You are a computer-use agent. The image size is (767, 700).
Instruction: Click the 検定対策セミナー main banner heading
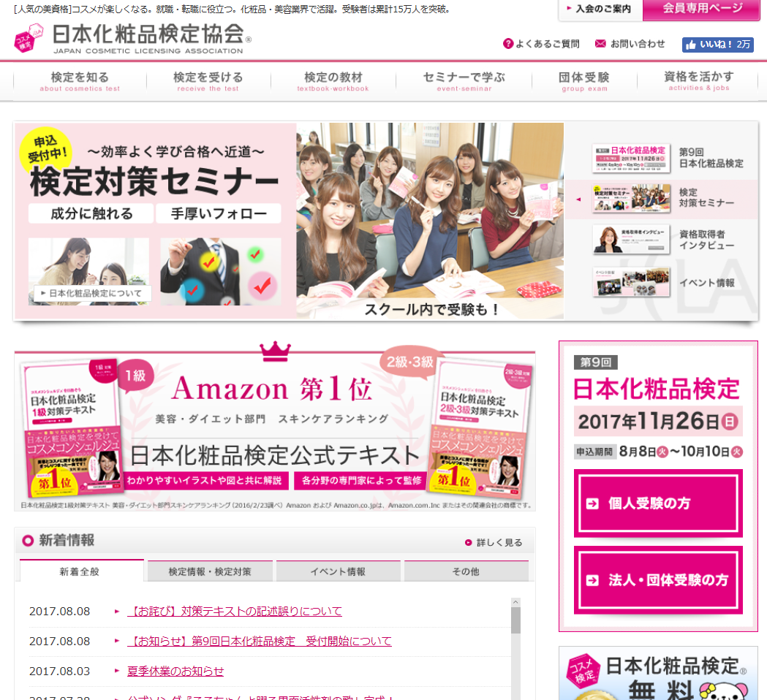tap(154, 181)
